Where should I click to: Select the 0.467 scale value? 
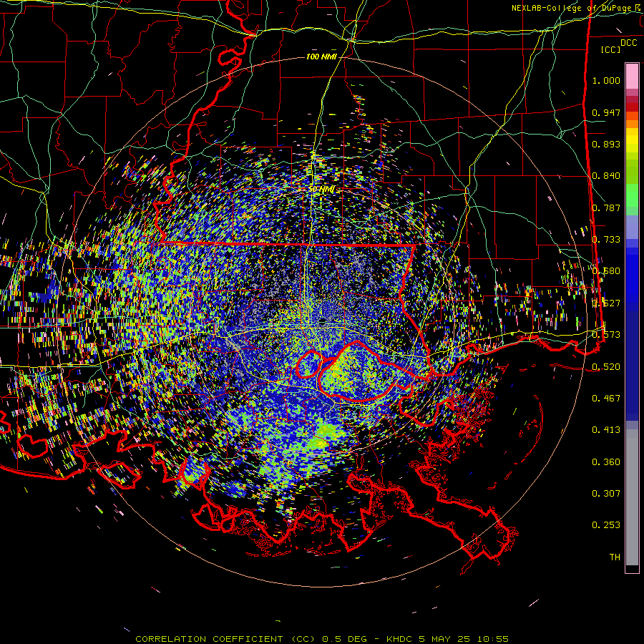(x=606, y=399)
